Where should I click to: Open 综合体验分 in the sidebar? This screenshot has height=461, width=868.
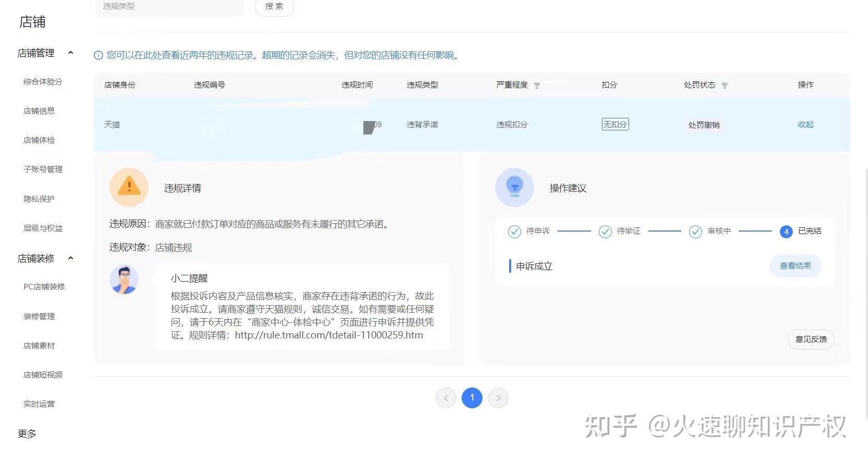[43, 82]
